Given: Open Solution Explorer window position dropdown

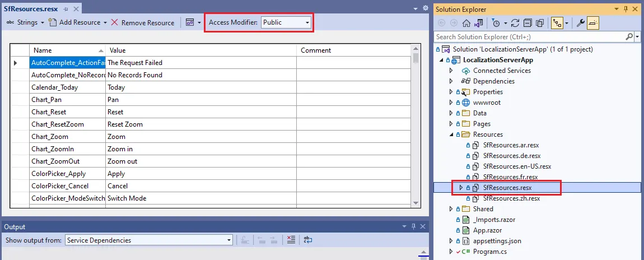Looking at the screenshot, I should coord(617,9).
